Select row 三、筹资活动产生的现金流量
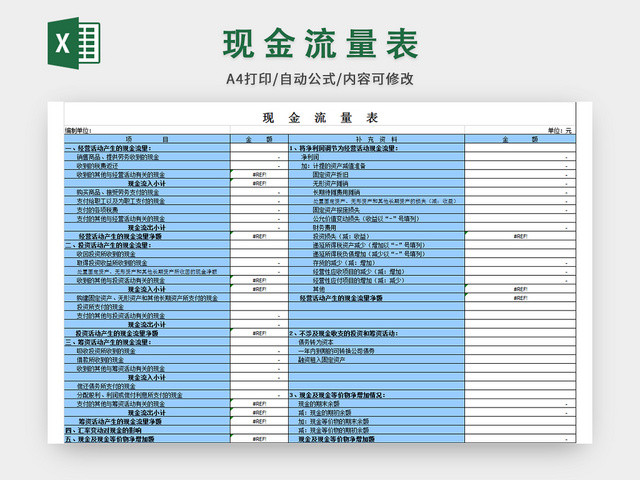 [x=147, y=342]
